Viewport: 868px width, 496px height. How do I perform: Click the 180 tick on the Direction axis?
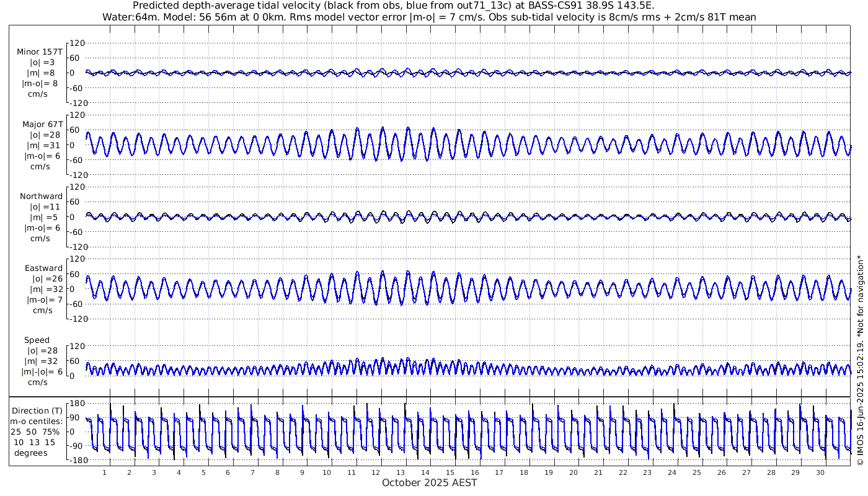(76, 404)
